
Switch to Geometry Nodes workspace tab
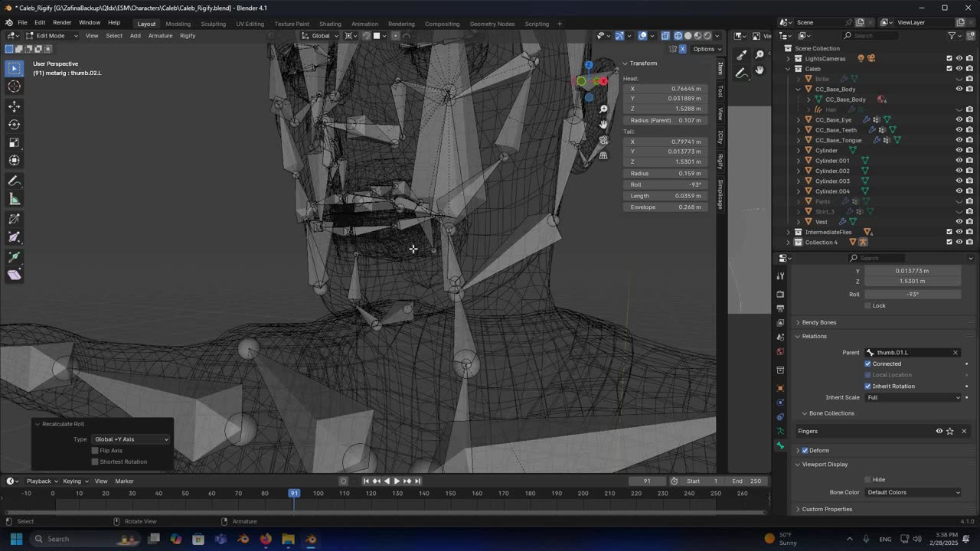(x=492, y=24)
